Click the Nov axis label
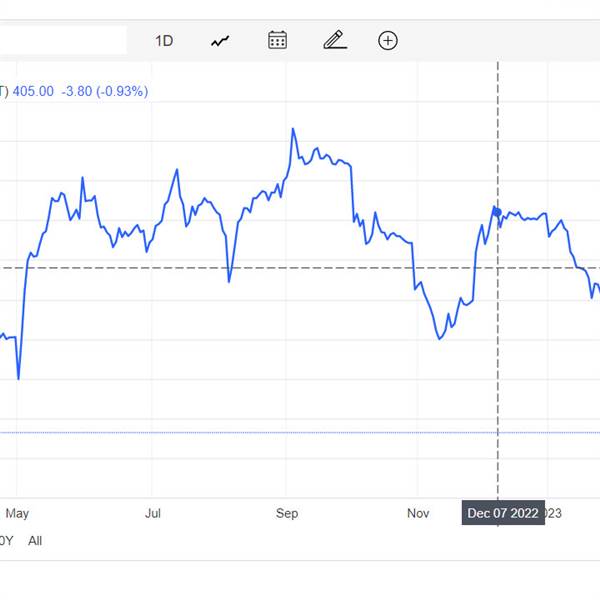The width and height of the screenshot is (600, 600). coord(418,513)
